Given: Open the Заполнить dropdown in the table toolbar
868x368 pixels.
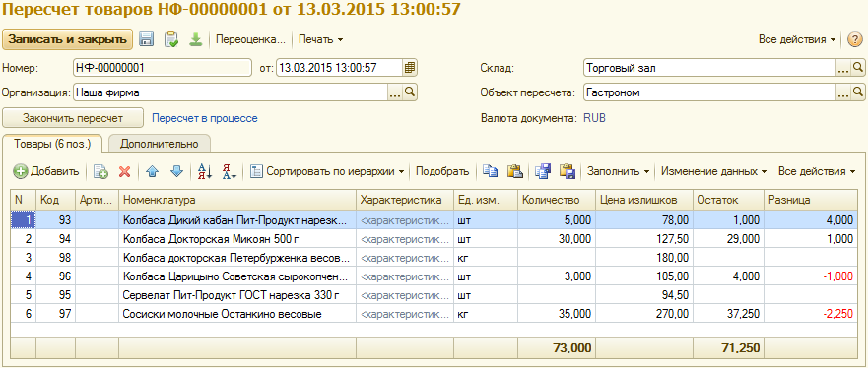Looking at the screenshot, I should (619, 172).
